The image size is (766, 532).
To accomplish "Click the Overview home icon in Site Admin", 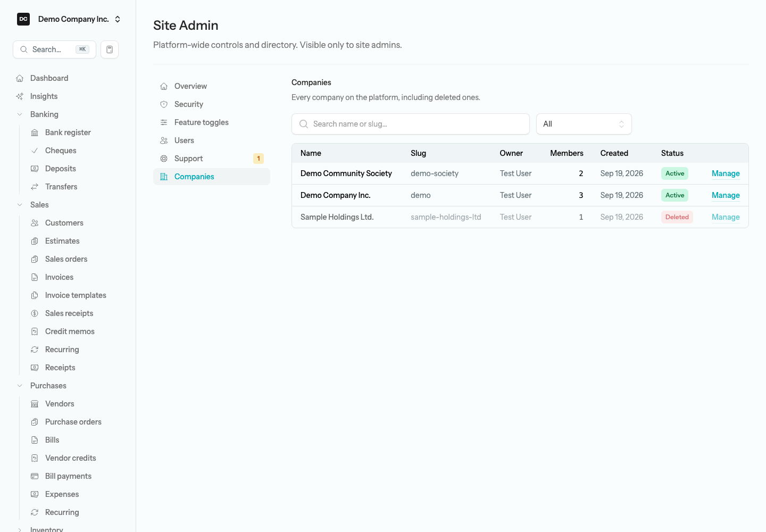I will [164, 86].
